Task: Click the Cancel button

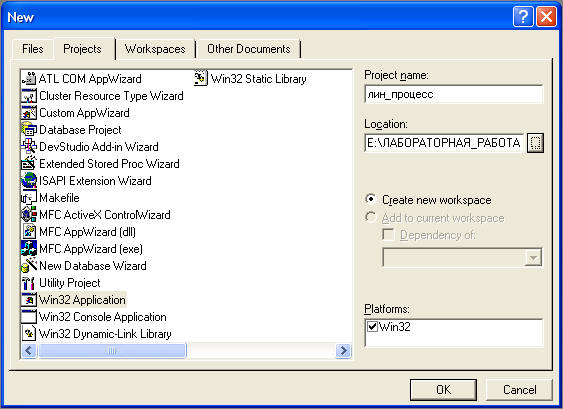Action: click(520, 390)
